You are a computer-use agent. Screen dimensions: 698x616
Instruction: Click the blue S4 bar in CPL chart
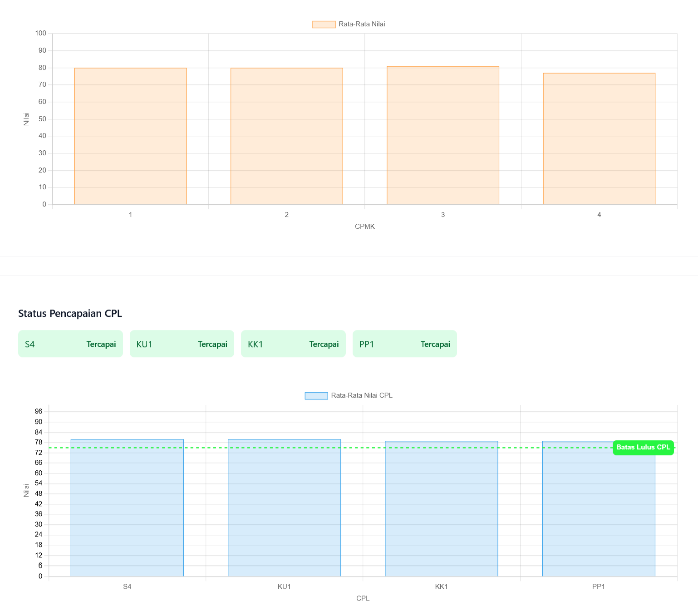127,508
